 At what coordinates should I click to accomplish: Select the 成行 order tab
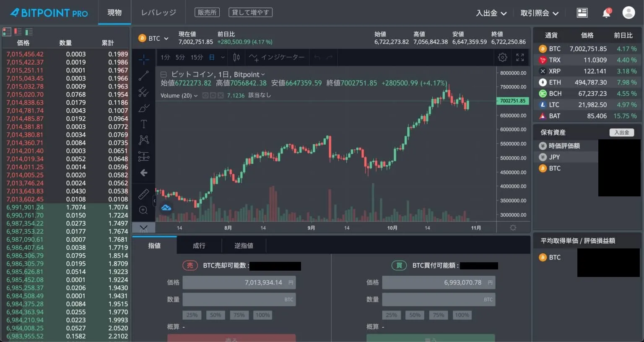pos(199,245)
